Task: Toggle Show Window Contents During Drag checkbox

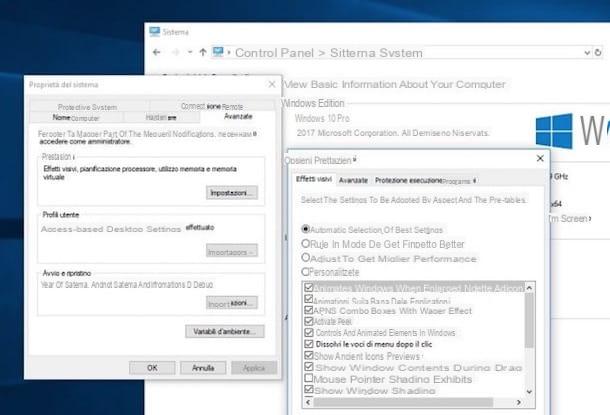Action: (309, 366)
